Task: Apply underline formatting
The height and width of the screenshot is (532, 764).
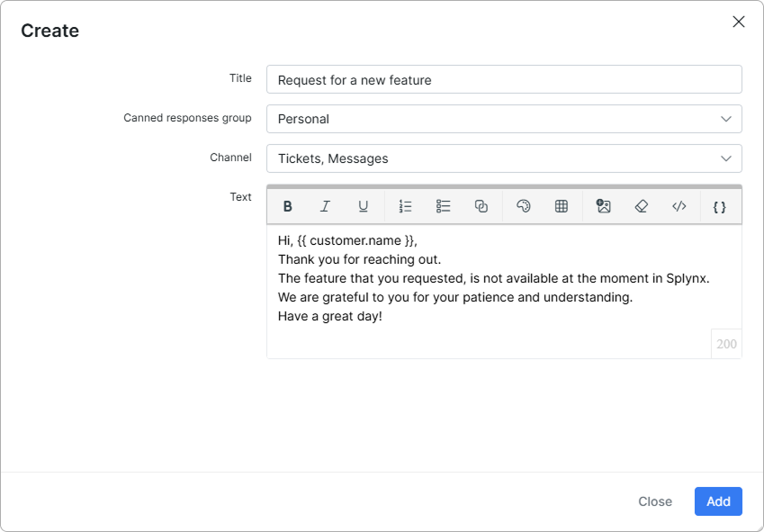Action: tap(363, 206)
